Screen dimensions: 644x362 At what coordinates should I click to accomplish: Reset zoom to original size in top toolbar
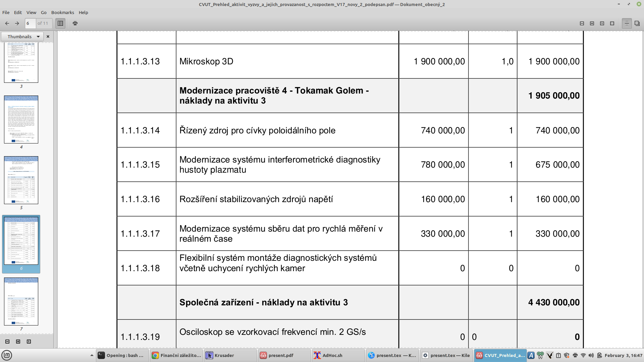(x=602, y=23)
